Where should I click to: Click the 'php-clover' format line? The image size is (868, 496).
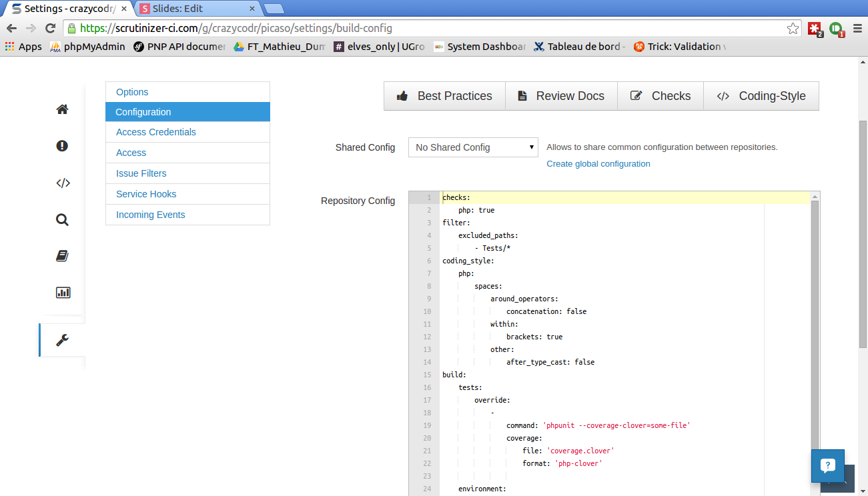pyautogui.click(x=562, y=463)
